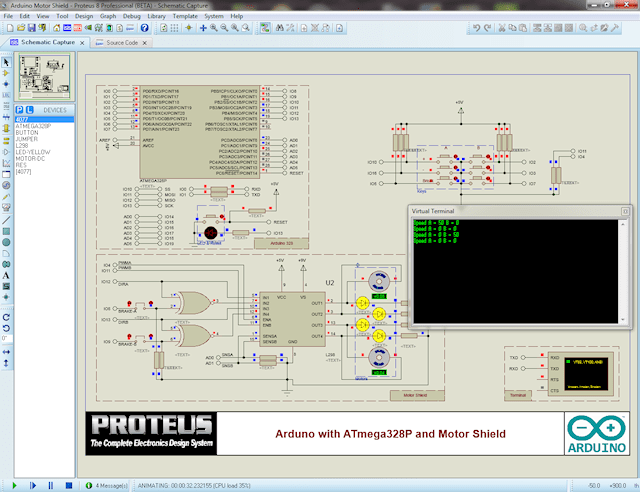The image size is (640, 492).
Task: Select MOTOR-DC in the devices list
Action: tap(32, 158)
